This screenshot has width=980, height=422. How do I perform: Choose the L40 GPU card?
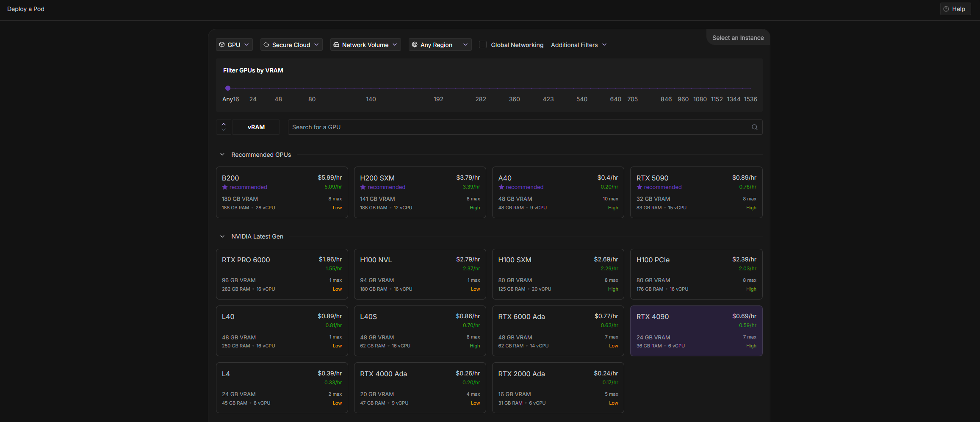282,331
